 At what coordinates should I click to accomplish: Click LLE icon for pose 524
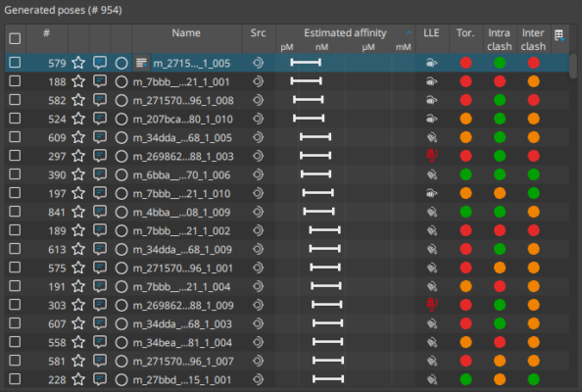(432, 119)
